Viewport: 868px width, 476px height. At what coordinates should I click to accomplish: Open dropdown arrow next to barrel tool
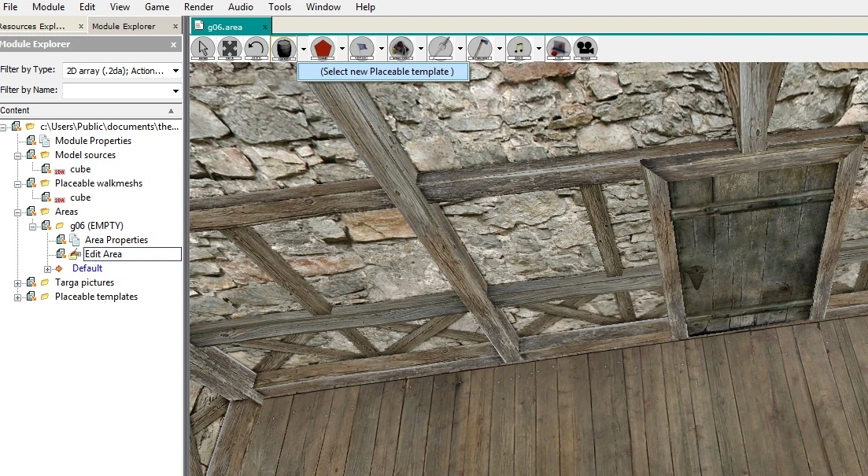pos(303,49)
